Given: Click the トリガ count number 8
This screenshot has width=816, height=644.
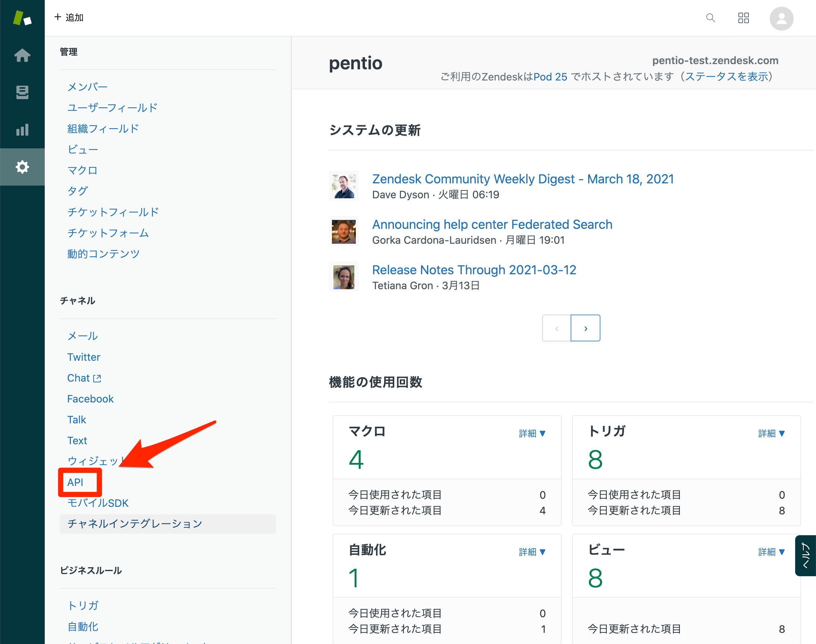Looking at the screenshot, I should tap(595, 460).
